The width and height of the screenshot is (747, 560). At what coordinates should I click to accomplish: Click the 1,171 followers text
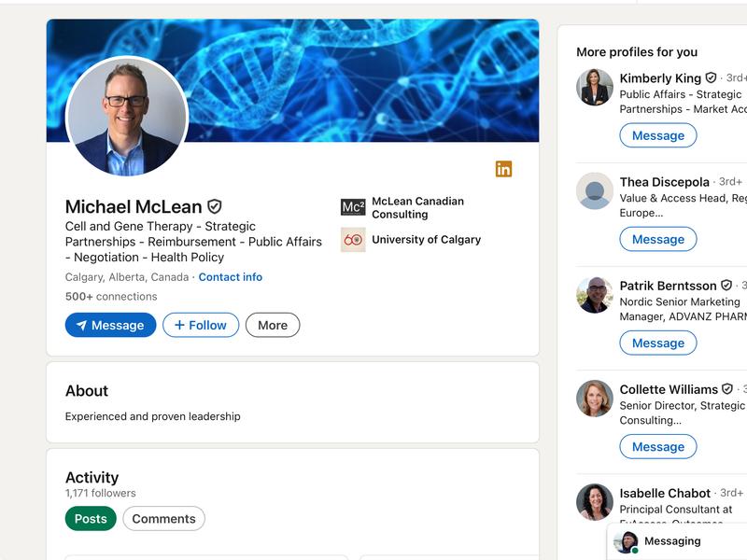101,494
